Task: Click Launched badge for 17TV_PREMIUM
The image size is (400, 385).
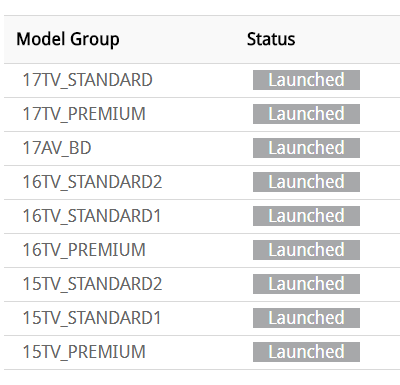Action: point(306,114)
